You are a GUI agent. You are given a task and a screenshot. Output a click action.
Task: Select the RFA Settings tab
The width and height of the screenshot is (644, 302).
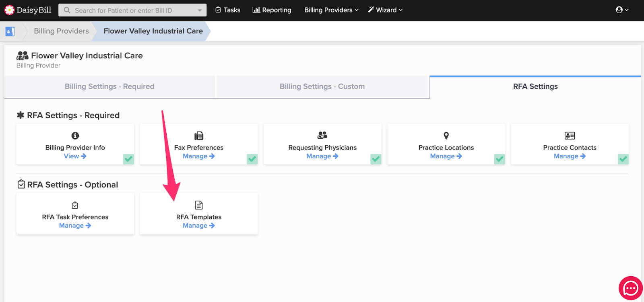click(535, 86)
